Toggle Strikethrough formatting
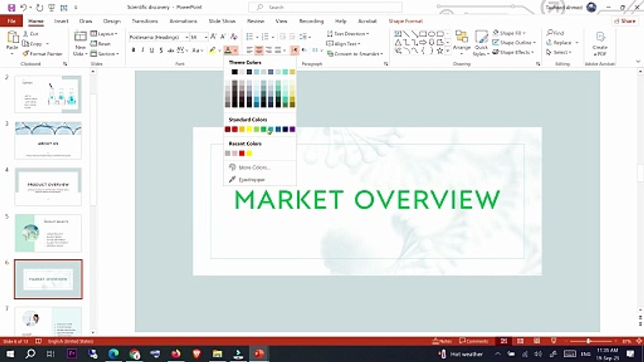Image resolution: width=644 pixels, height=362 pixels. (171, 50)
